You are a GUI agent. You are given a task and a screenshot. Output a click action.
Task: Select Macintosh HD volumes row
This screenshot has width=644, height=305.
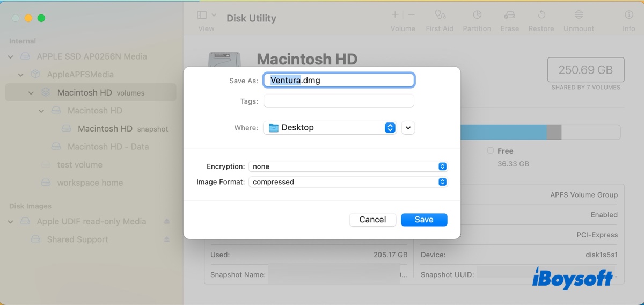[91, 92]
